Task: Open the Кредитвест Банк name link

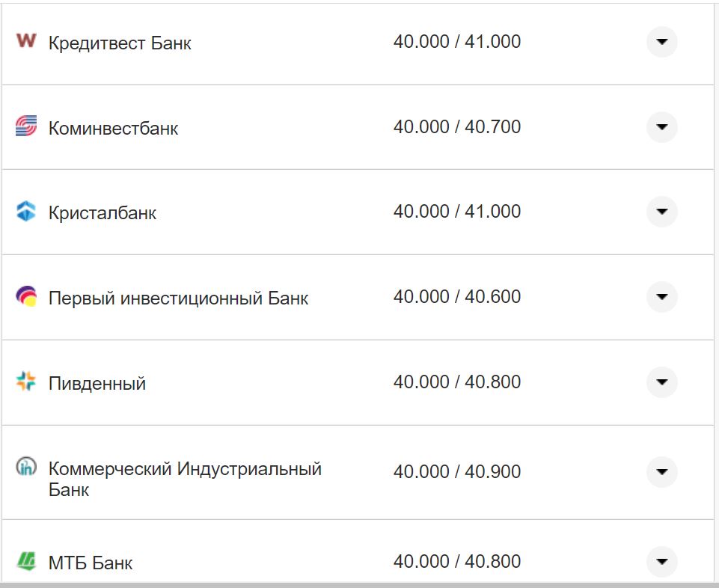Action: (x=120, y=43)
